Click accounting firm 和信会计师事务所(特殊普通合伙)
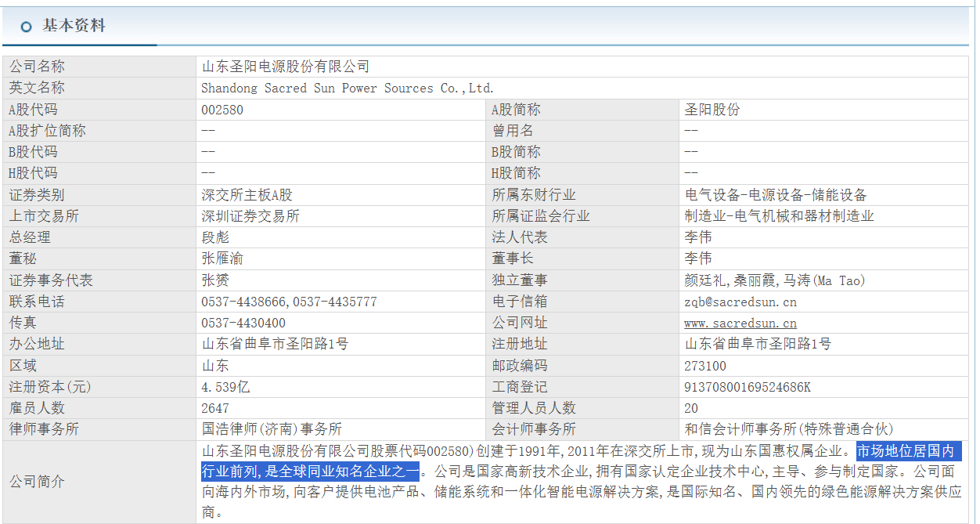 pyautogui.click(x=789, y=429)
